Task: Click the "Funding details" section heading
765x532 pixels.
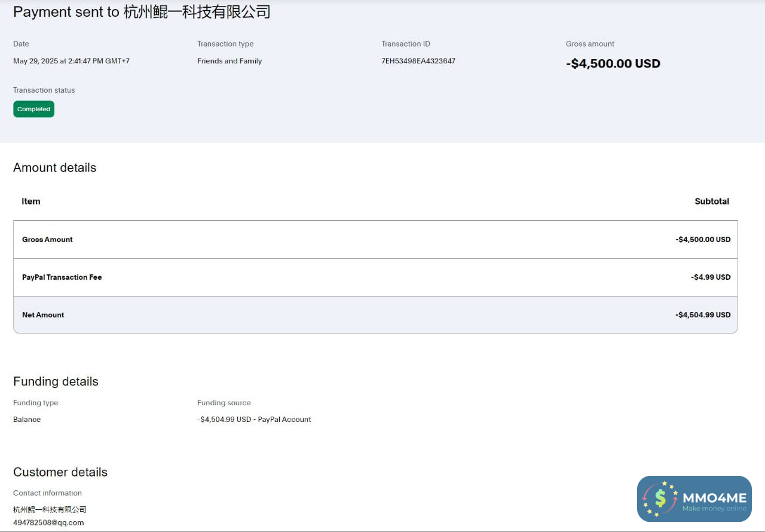Action: [x=56, y=381]
